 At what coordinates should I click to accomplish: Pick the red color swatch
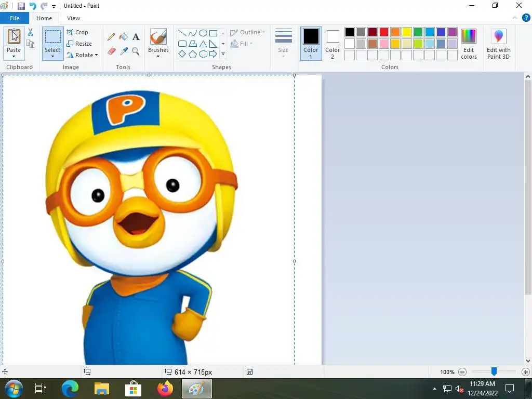(384, 32)
